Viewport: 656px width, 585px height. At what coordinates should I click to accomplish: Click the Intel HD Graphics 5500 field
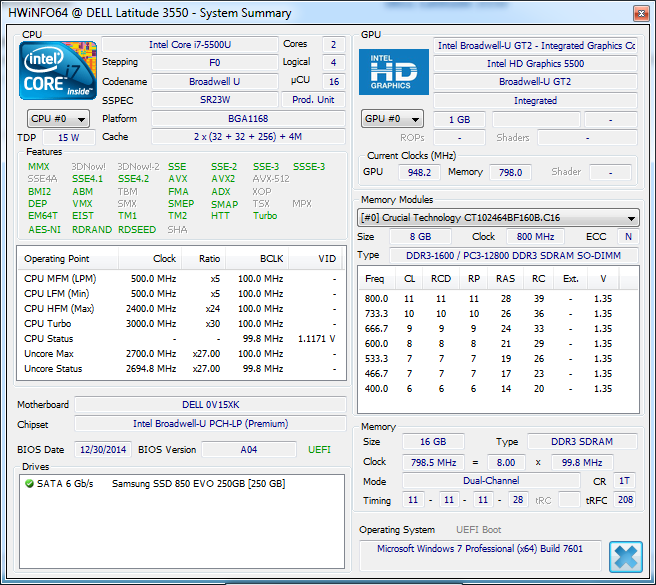pos(535,64)
